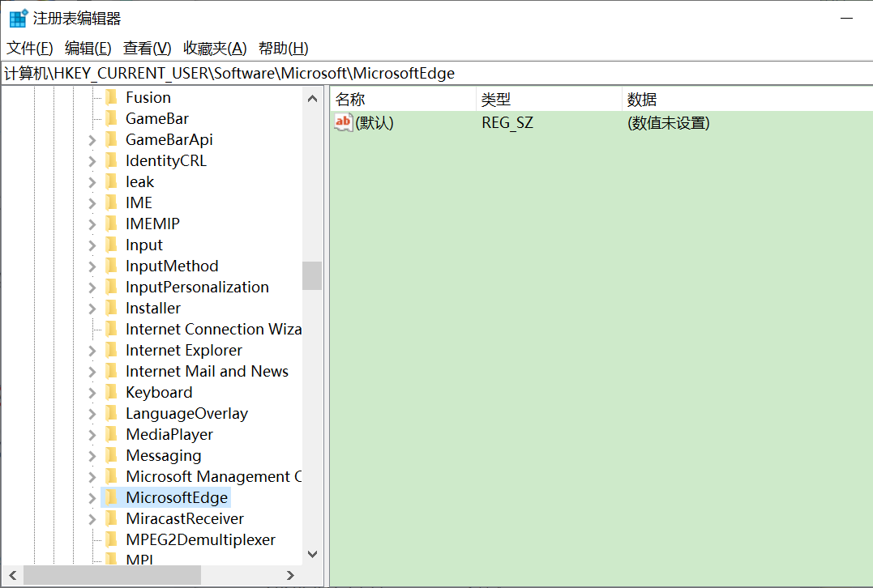Select the (默认) value name

[x=374, y=122]
